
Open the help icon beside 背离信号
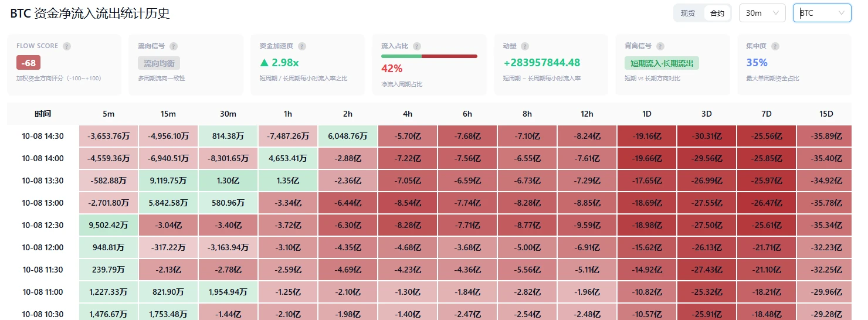(x=660, y=46)
